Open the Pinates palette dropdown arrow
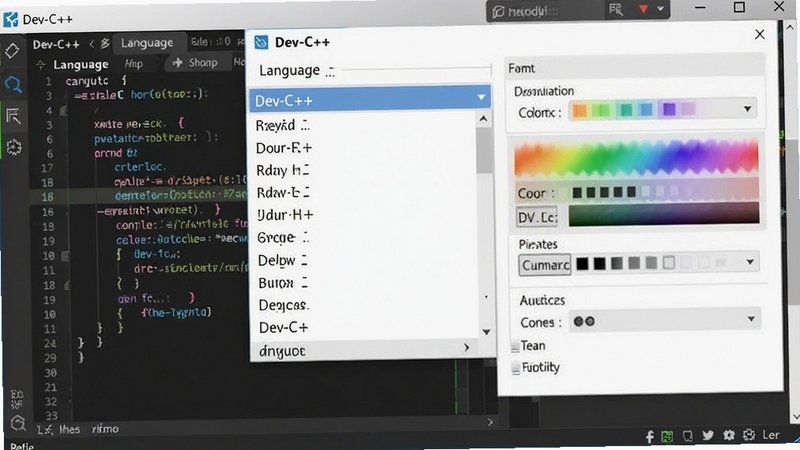 coord(749,262)
